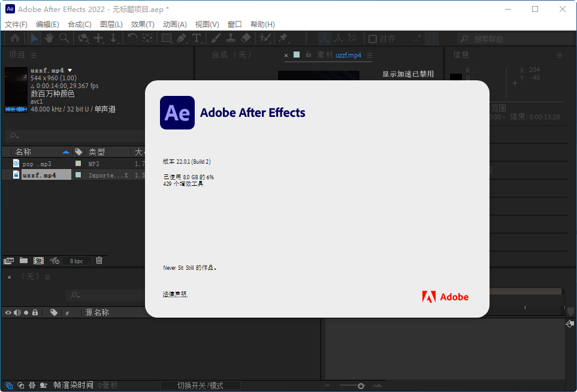Toggle visibility eye in the timeline header

8,312
